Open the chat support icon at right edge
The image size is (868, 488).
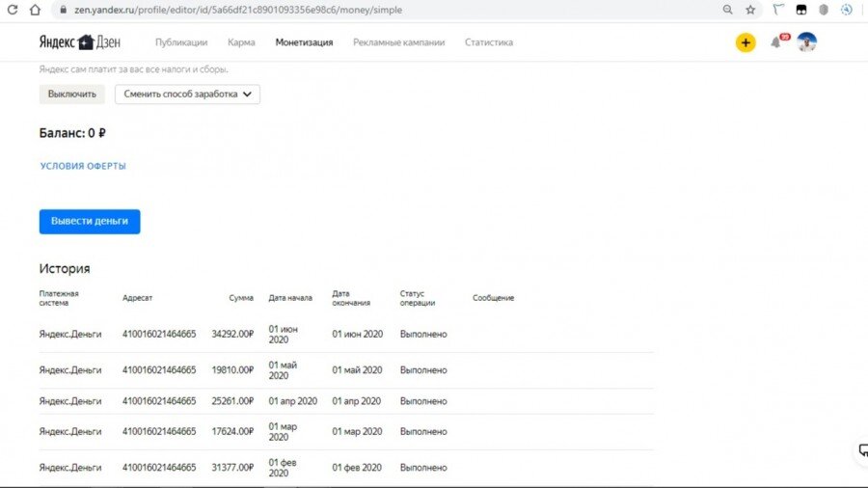coord(863,450)
